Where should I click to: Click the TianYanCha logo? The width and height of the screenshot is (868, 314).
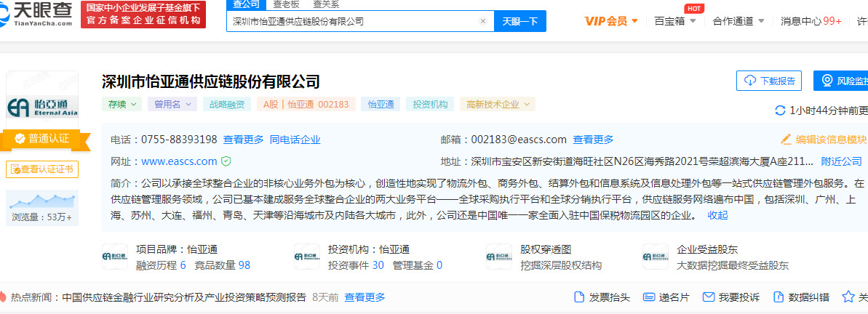pyautogui.click(x=36, y=15)
